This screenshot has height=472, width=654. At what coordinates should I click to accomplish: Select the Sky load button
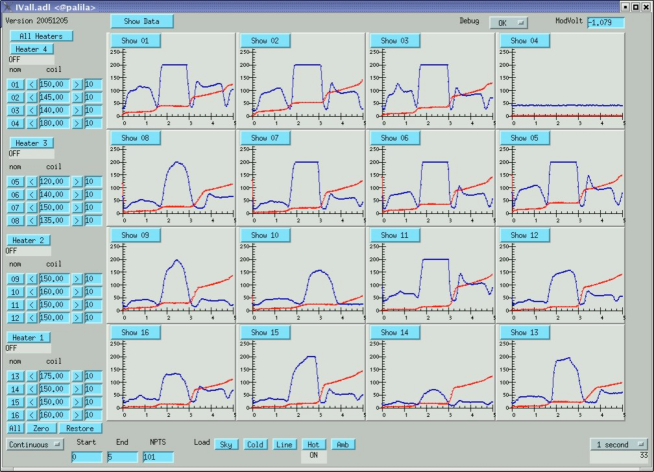pyautogui.click(x=226, y=443)
